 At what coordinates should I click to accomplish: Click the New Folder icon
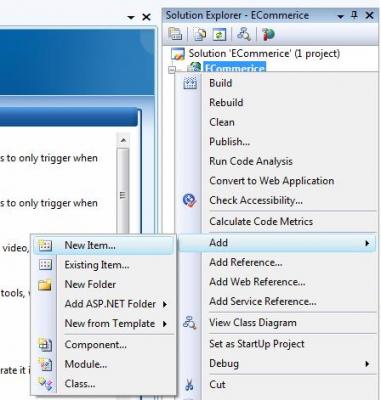[45, 284]
